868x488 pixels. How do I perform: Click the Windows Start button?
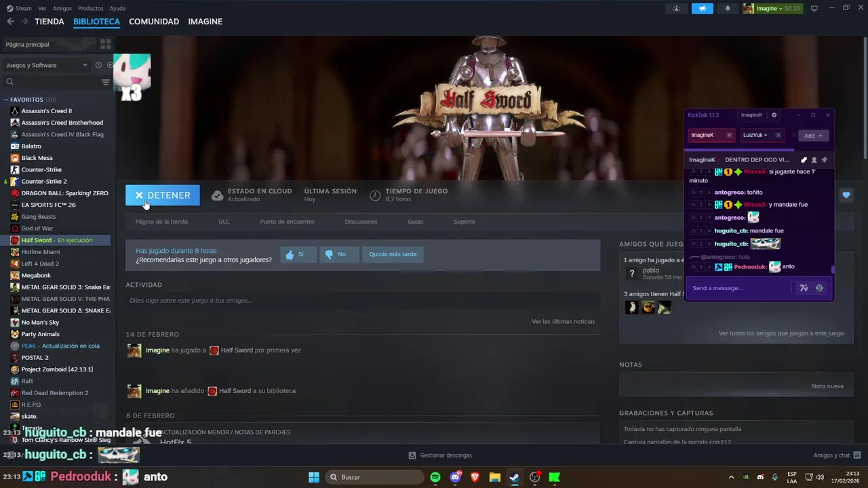(314, 477)
